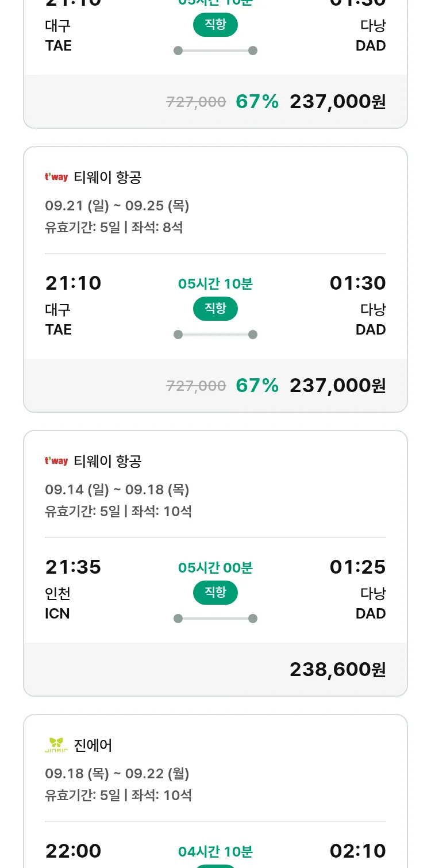Select the 237,000원 price on the 09.21 flight
Image resolution: width=431 pixels, height=868 pixels.
pos(337,385)
